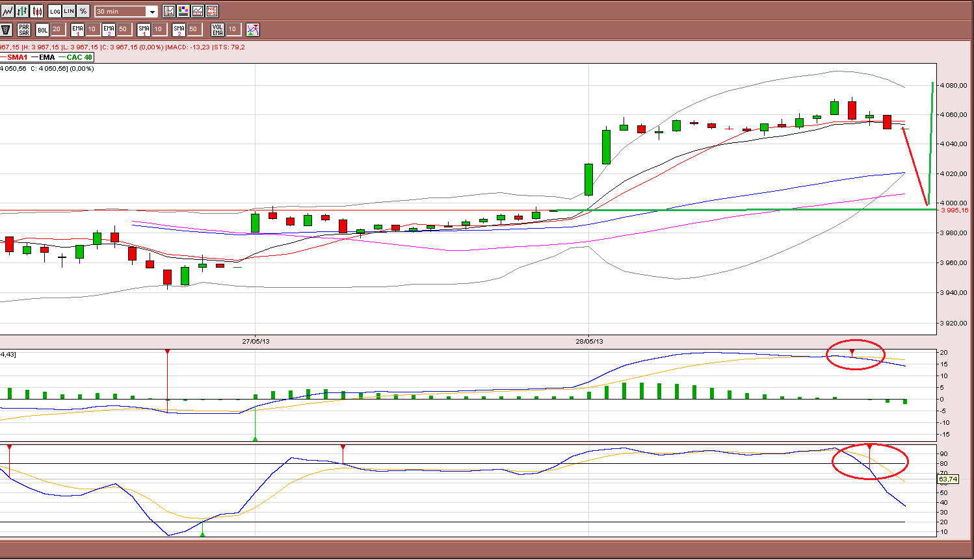Select candlestick chart display

pyautogui.click(x=37, y=11)
